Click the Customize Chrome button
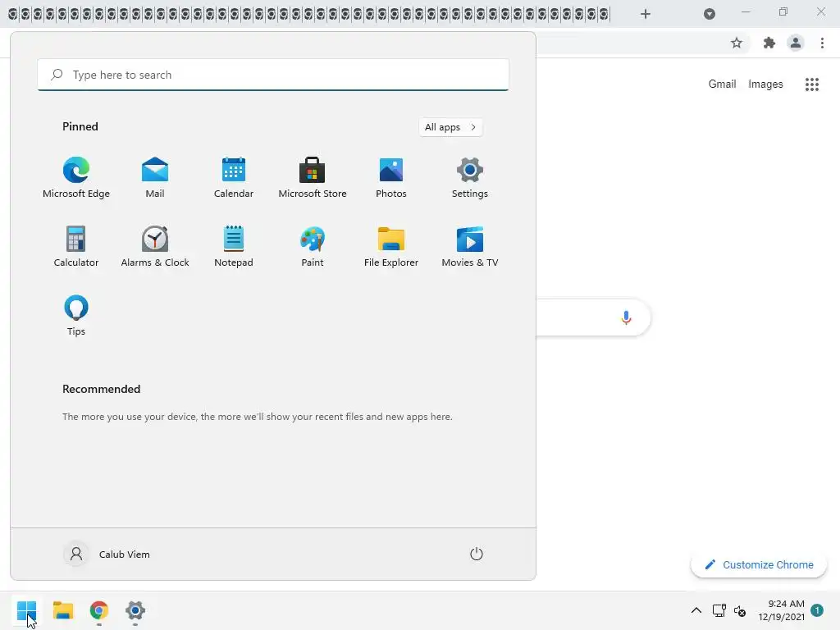Image resolution: width=840 pixels, height=630 pixels. [759, 564]
